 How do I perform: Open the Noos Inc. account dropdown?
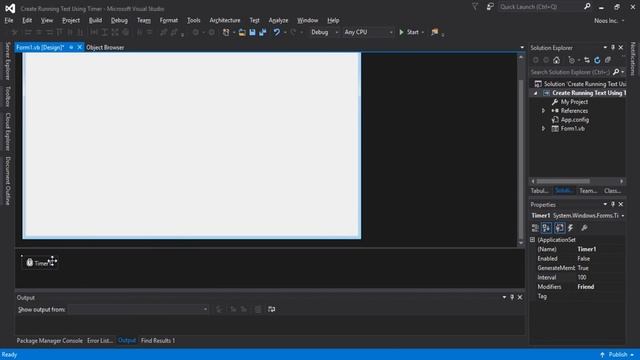(609, 20)
